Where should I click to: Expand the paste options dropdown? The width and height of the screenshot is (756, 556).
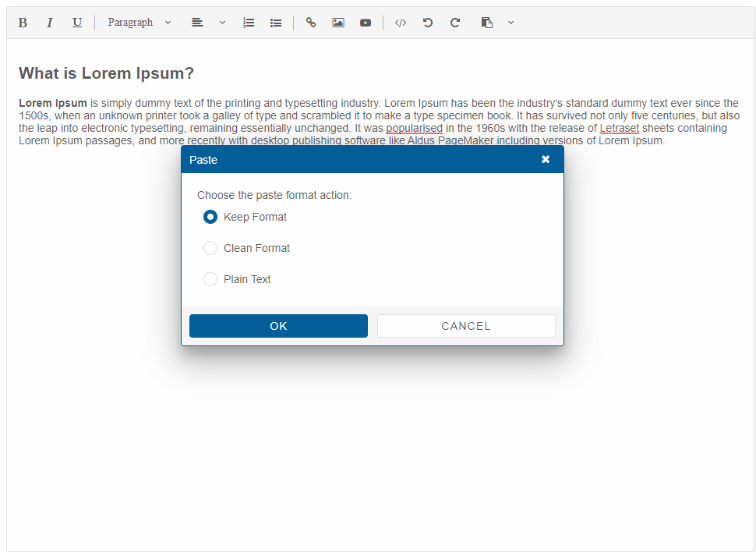coord(510,23)
